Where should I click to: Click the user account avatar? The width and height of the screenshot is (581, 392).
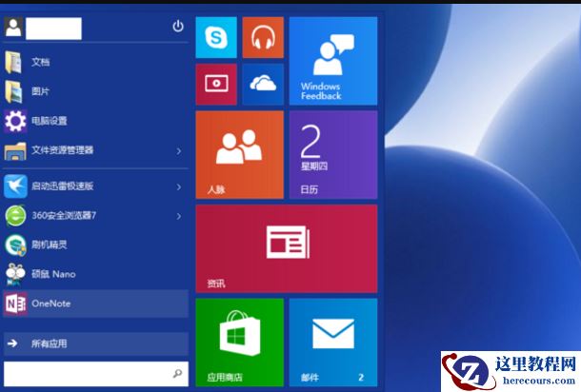coord(13,27)
